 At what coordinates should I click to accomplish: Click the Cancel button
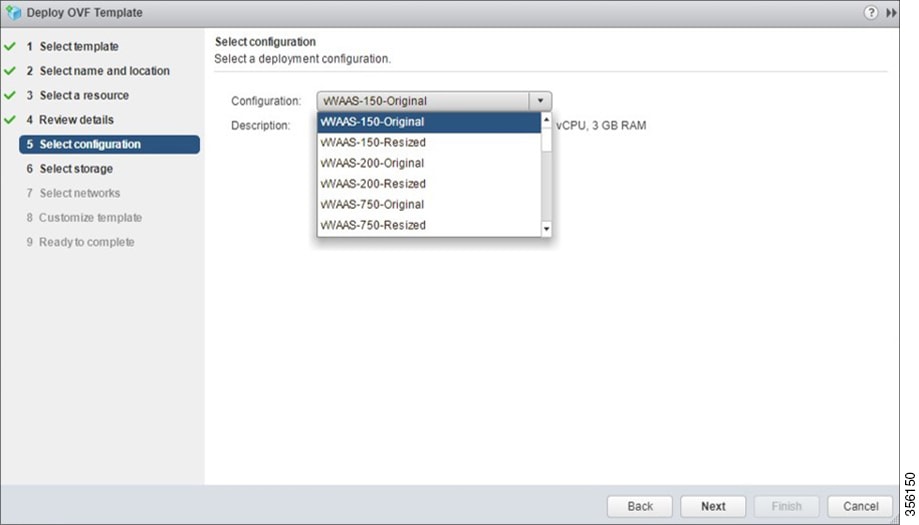(x=860, y=506)
